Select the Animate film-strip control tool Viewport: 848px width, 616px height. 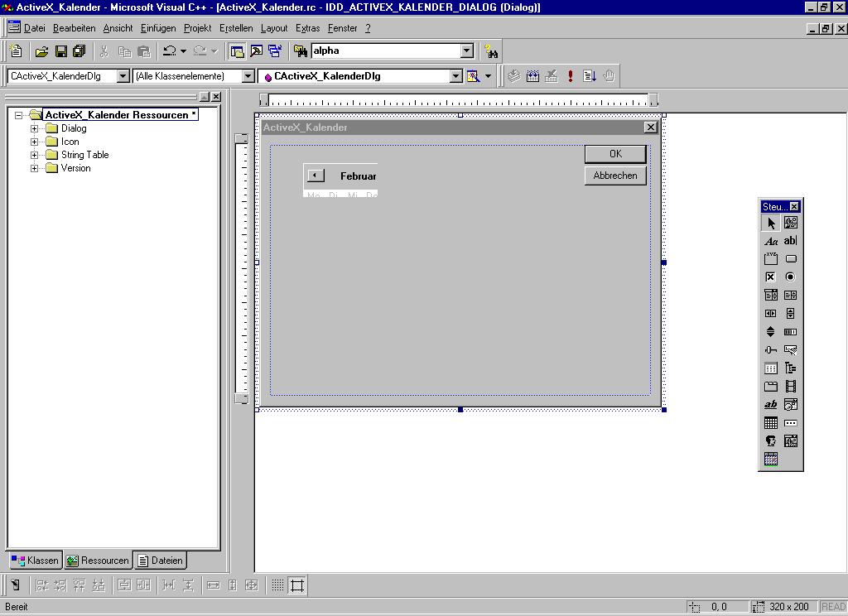point(790,387)
